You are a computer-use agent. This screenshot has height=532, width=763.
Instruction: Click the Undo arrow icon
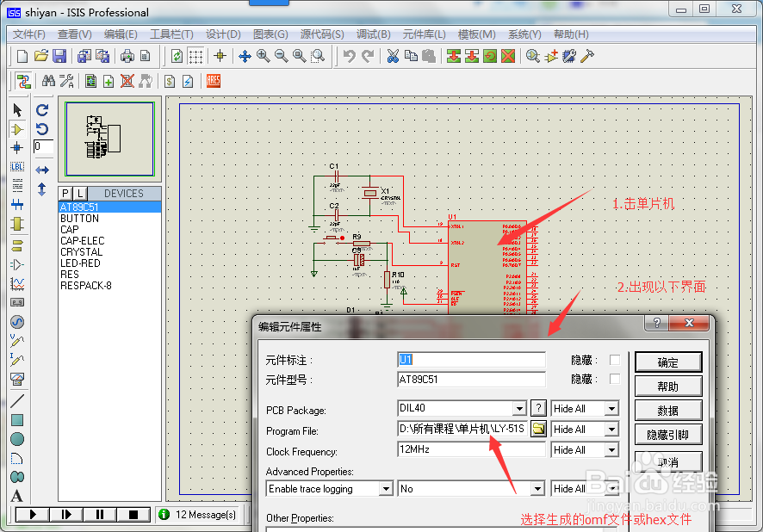pyautogui.click(x=350, y=56)
